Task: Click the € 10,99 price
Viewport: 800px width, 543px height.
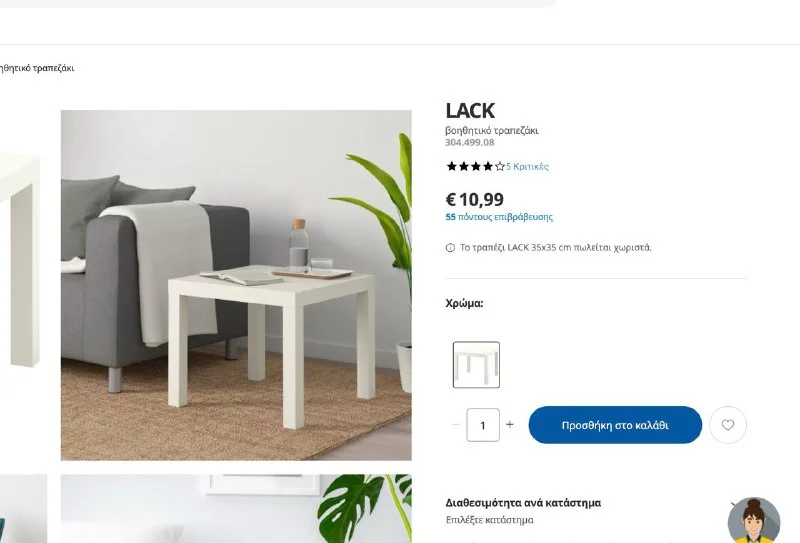Action: tap(474, 199)
